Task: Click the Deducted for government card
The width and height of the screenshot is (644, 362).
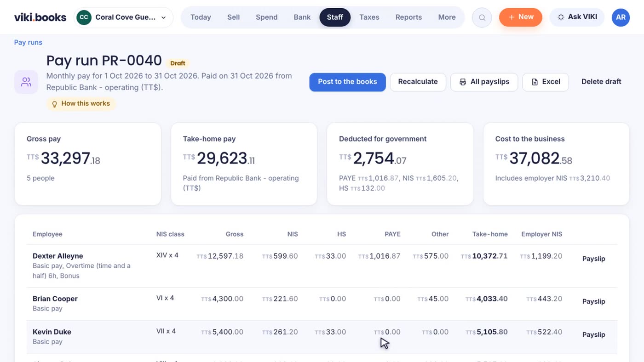Action: click(x=400, y=164)
